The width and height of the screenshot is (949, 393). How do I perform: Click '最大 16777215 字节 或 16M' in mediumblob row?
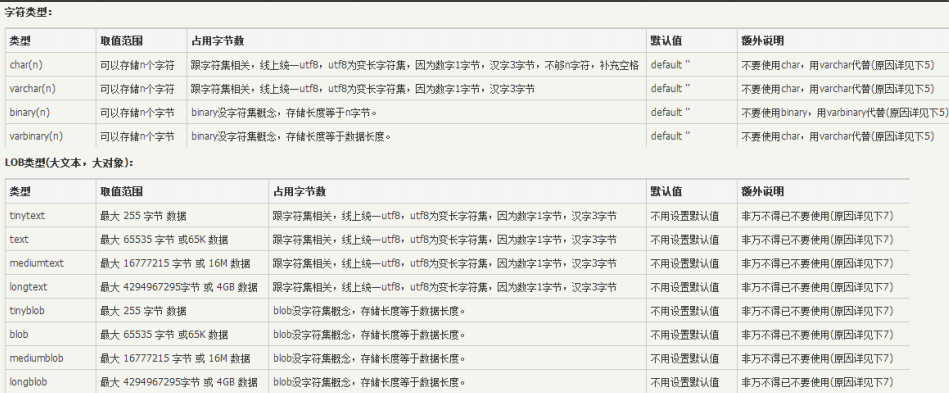tap(176, 358)
